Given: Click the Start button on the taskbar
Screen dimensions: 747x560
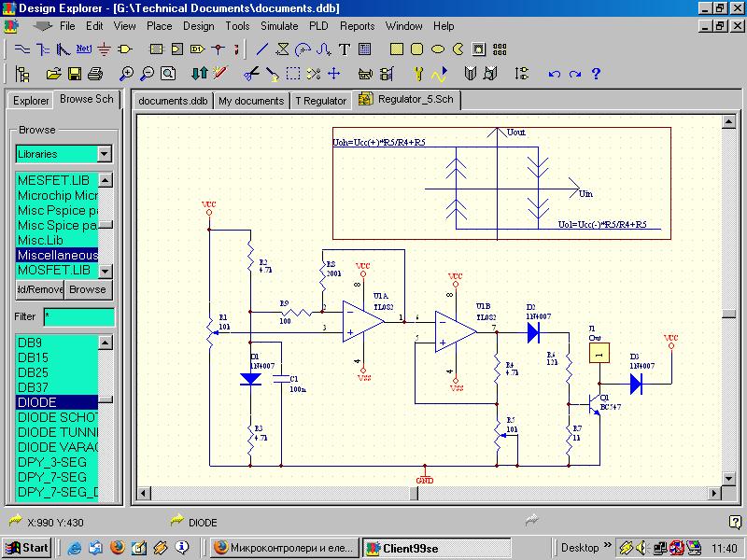Looking at the screenshot, I should 27,548.
